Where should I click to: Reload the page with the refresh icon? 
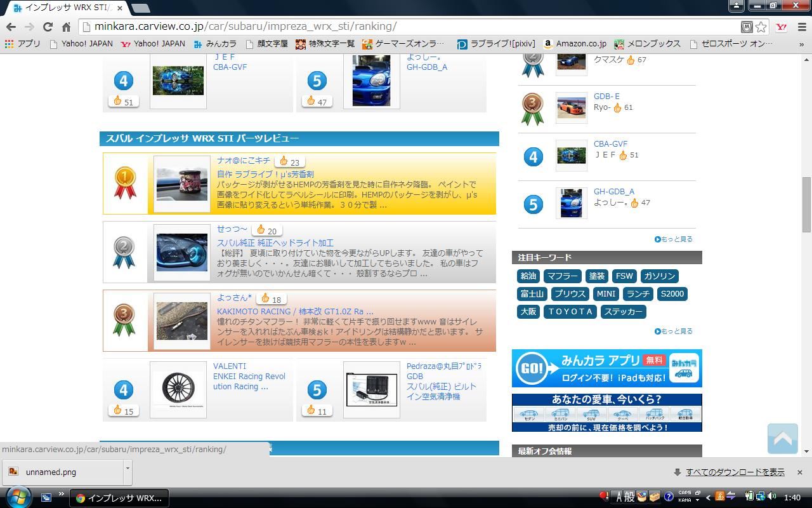48,27
